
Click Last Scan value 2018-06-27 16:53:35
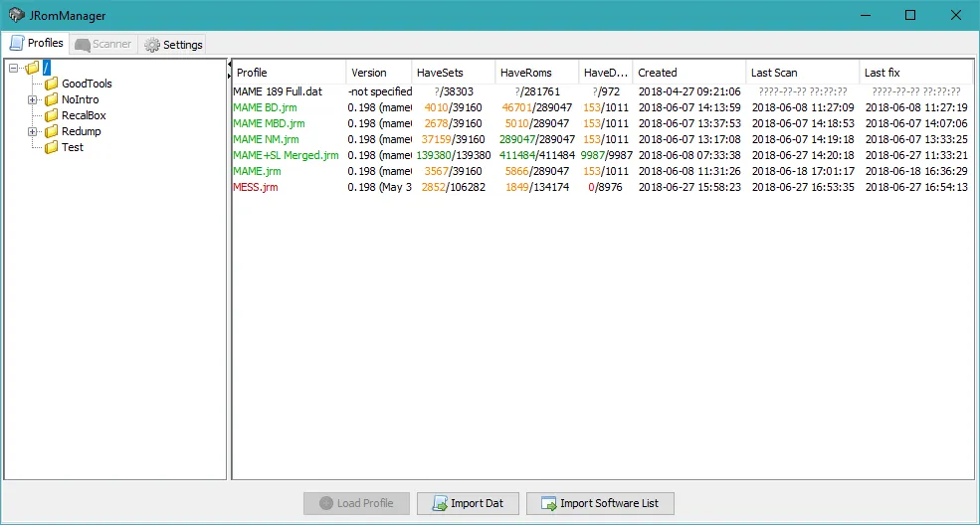(803, 187)
